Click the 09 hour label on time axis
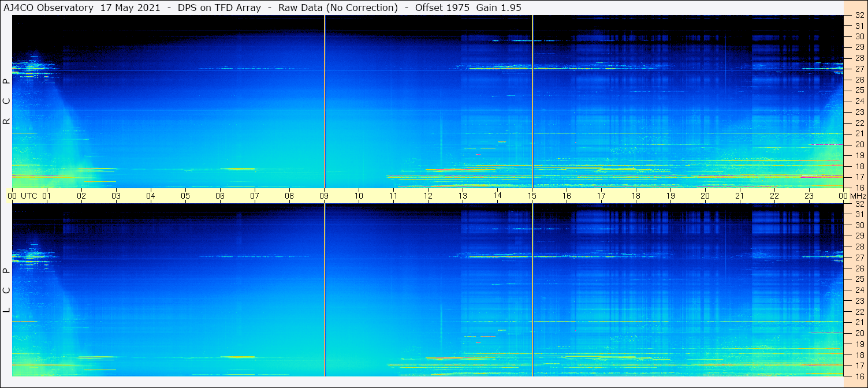 pyautogui.click(x=324, y=196)
